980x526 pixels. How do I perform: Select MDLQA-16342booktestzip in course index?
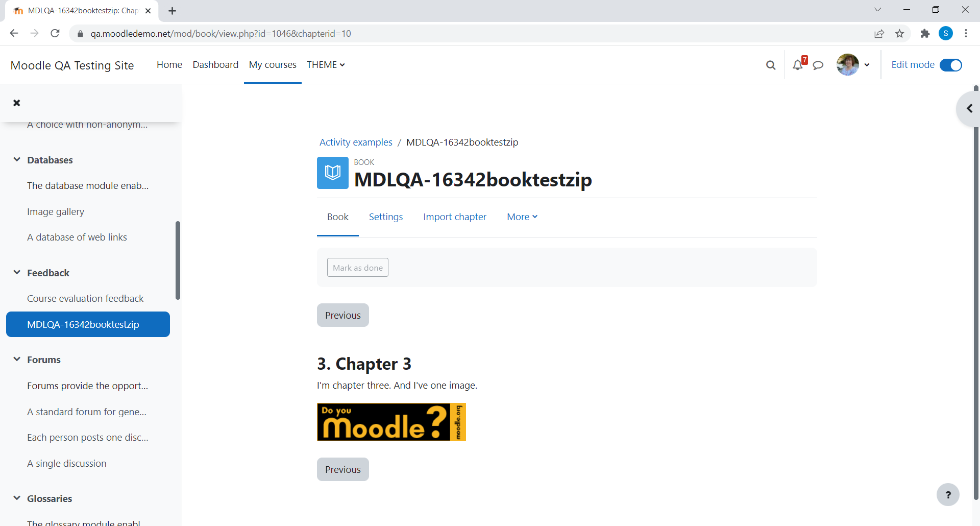click(x=88, y=324)
